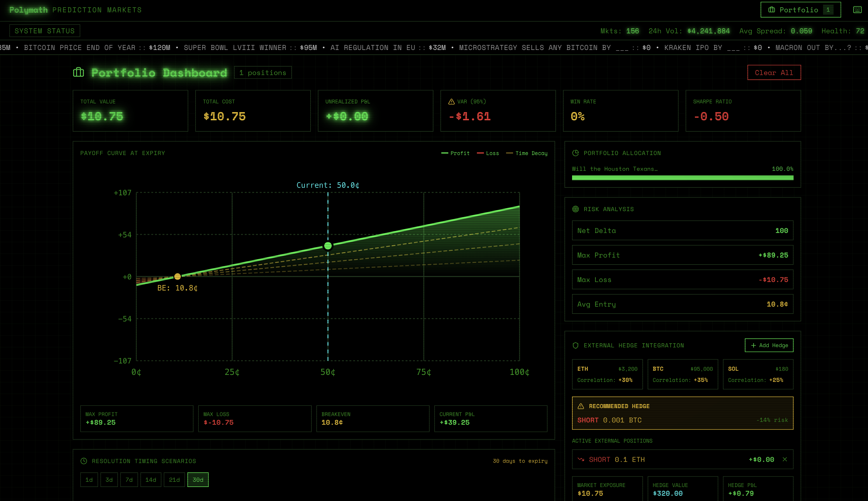Viewport: 868px width, 501px height.
Task: Select the BTC hedge asset card
Action: pos(682,374)
